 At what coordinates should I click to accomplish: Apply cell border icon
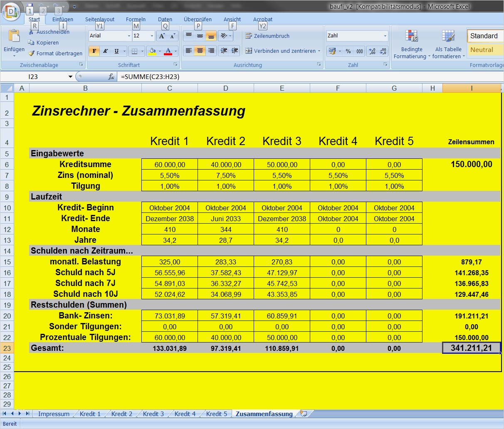(134, 51)
